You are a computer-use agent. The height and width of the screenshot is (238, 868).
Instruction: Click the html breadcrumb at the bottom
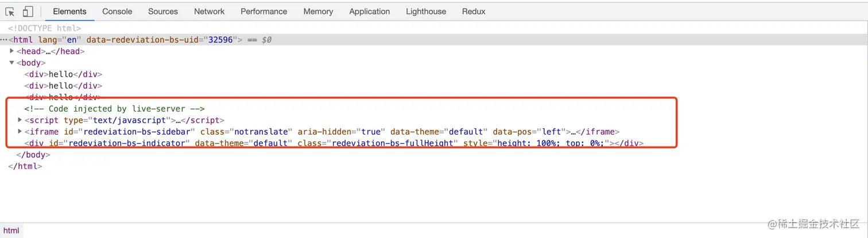click(11, 231)
